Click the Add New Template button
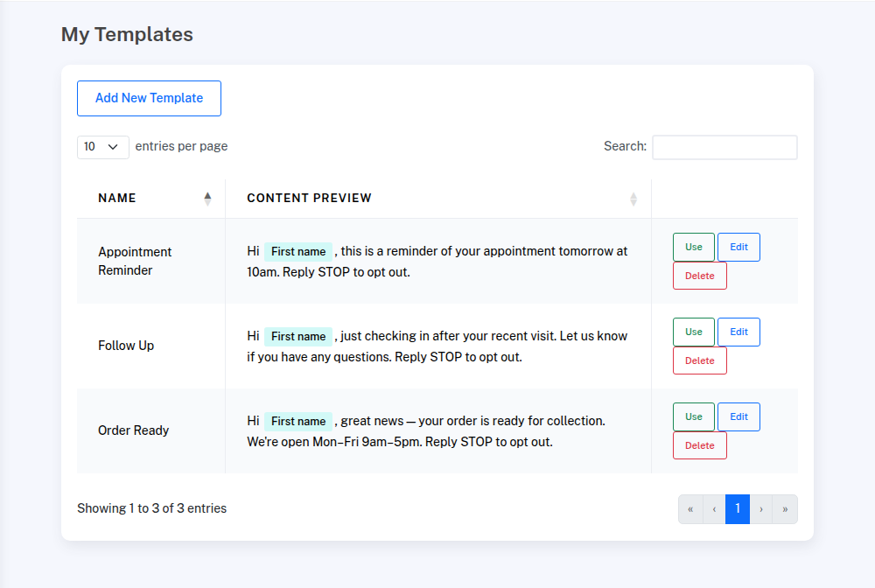The width and height of the screenshot is (875, 588). [149, 98]
